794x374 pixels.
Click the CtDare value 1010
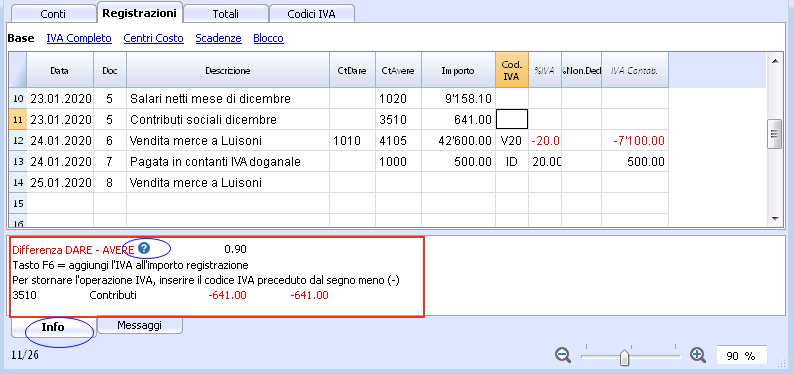[x=352, y=141]
